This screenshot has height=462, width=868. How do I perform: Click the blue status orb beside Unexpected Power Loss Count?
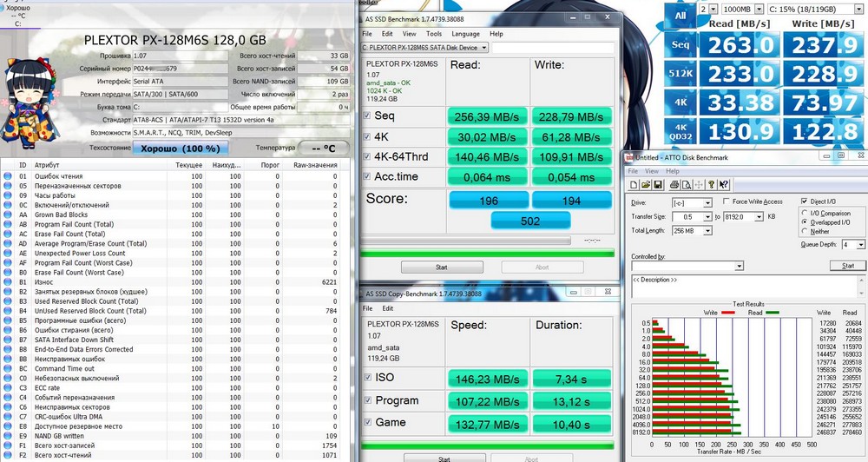pyautogui.click(x=8, y=254)
